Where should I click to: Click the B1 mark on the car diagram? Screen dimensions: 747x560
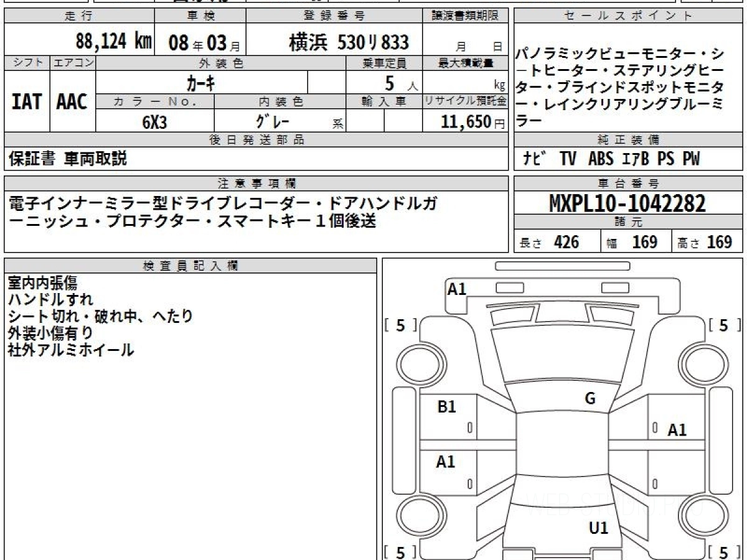pyautogui.click(x=447, y=407)
